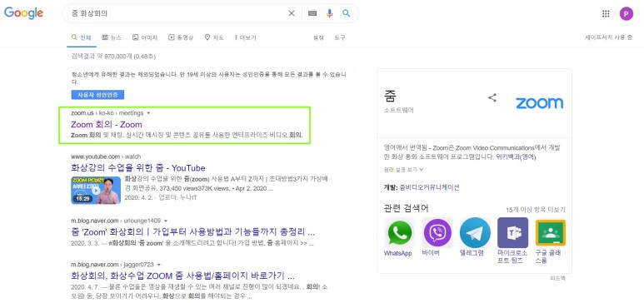Clear the search box with X
Image resolution: width=644 pixels, height=303 pixels.
(292, 13)
